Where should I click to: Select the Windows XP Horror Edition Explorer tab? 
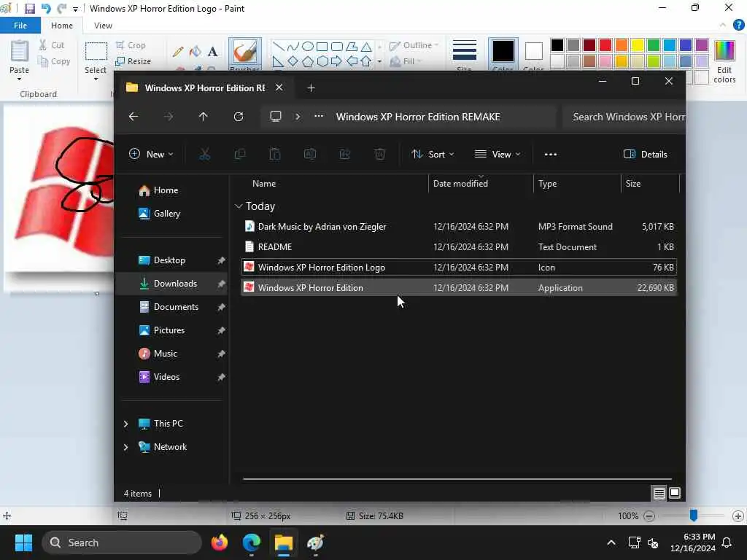pyautogui.click(x=205, y=88)
